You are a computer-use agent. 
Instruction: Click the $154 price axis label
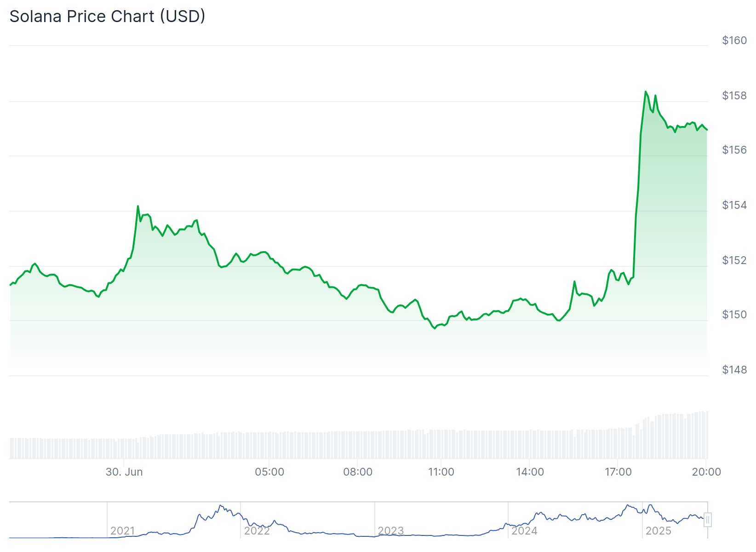tap(734, 205)
